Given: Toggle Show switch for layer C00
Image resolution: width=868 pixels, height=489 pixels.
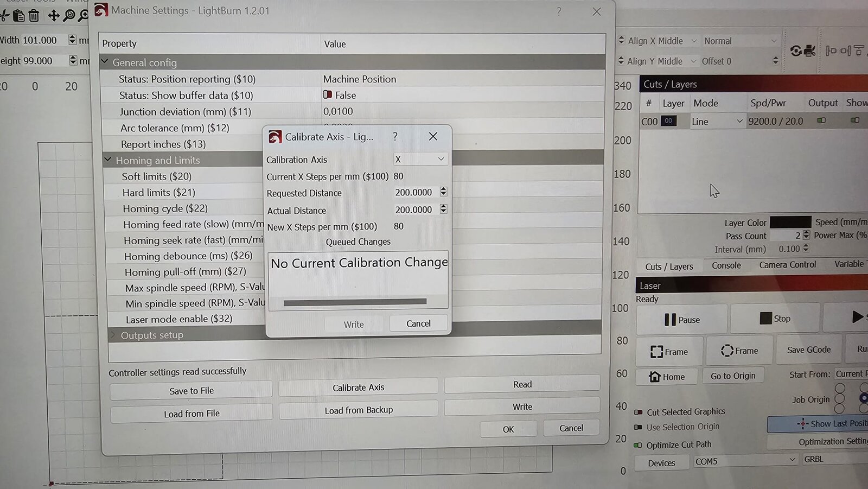Looking at the screenshot, I should [855, 120].
